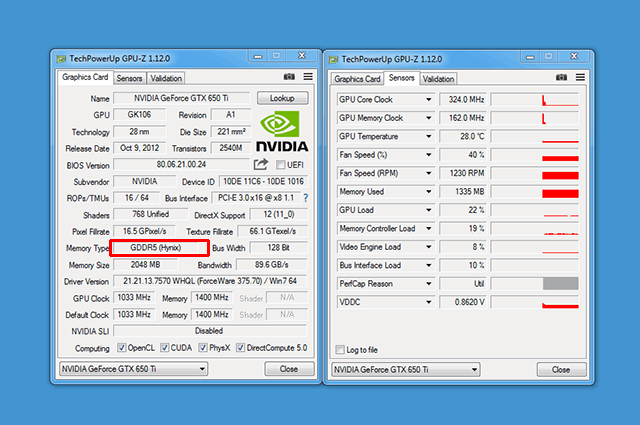Screen dimensions: 640x425
Task: Click Close button in Graphics Card window
Action: [289, 369]
